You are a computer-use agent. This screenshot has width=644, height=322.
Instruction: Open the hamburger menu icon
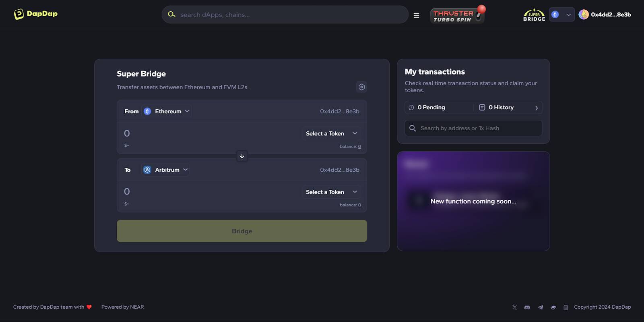[x=416, y=15]
